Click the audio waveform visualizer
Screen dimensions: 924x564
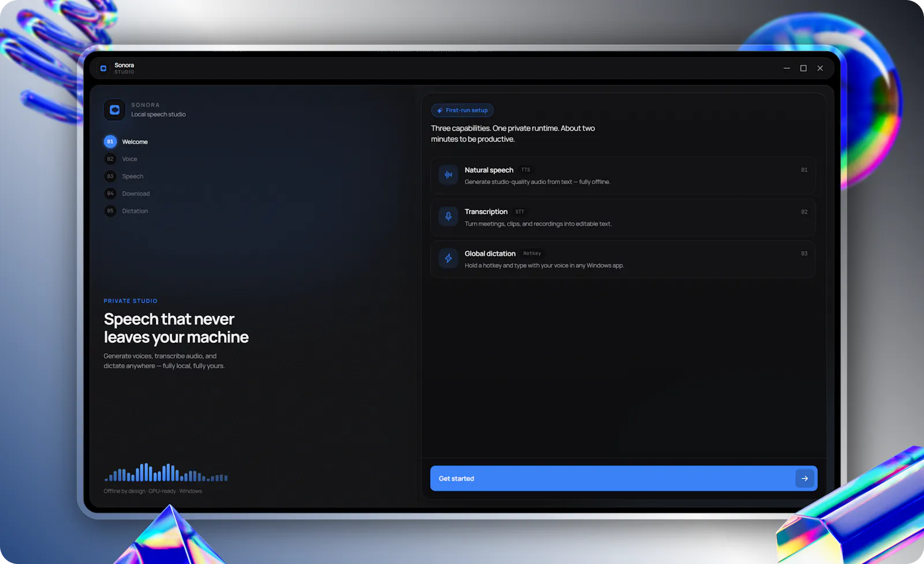tap(166, 472)
